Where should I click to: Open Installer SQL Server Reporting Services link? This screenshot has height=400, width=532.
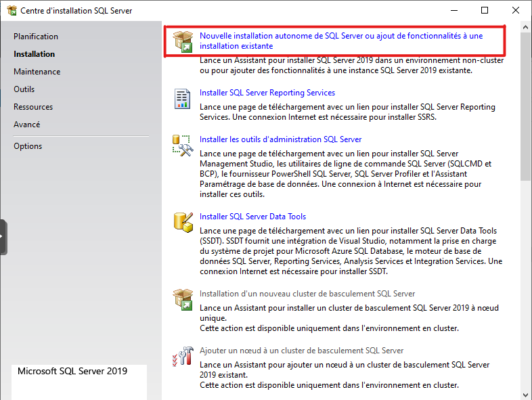267,93
